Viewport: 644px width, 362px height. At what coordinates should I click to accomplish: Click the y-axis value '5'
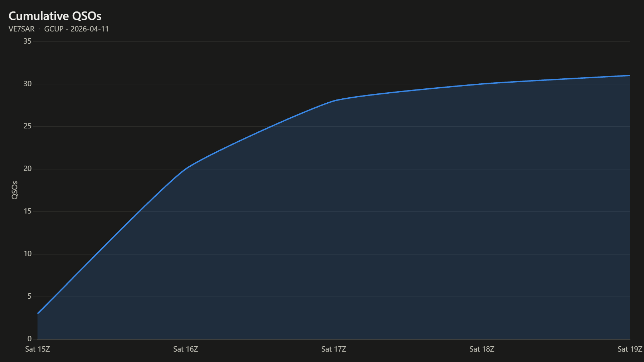pos(30,296)
